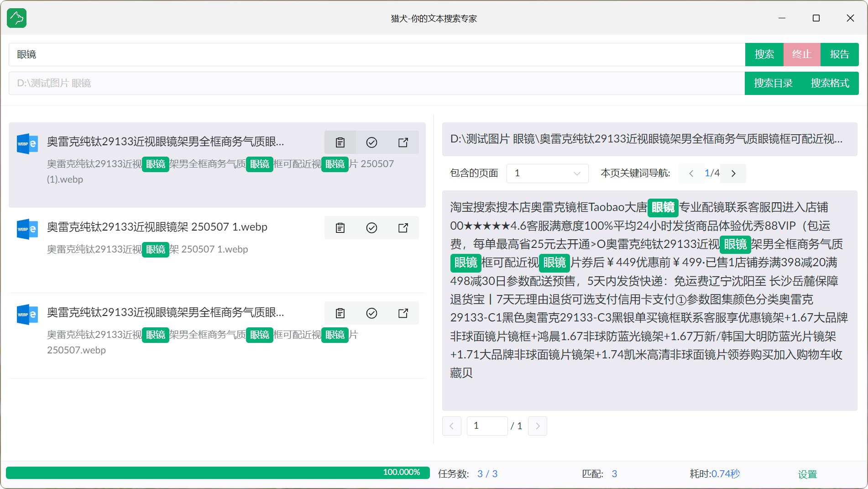
Task: Click the green hound app logo
Action: 17,18
